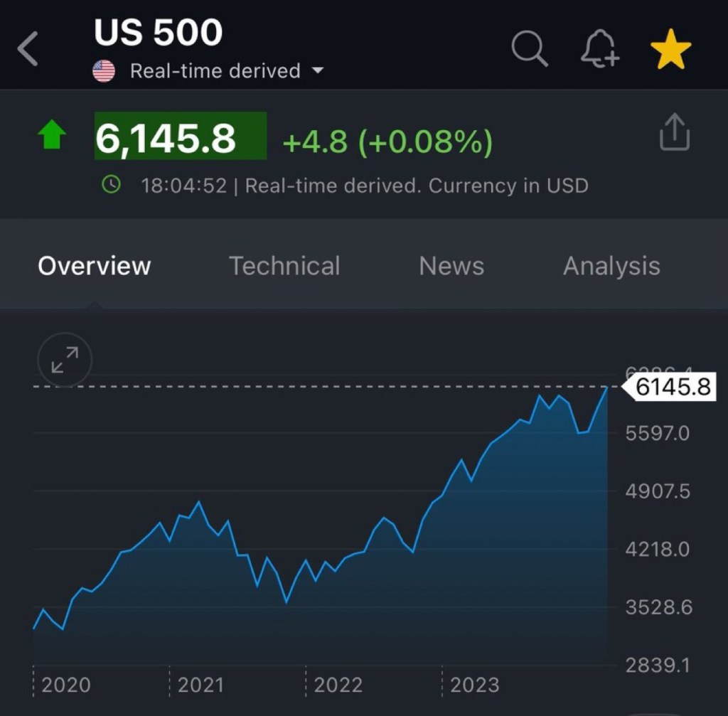Click the 6145.8 price label on chart axis

click(x=672, y=388)
